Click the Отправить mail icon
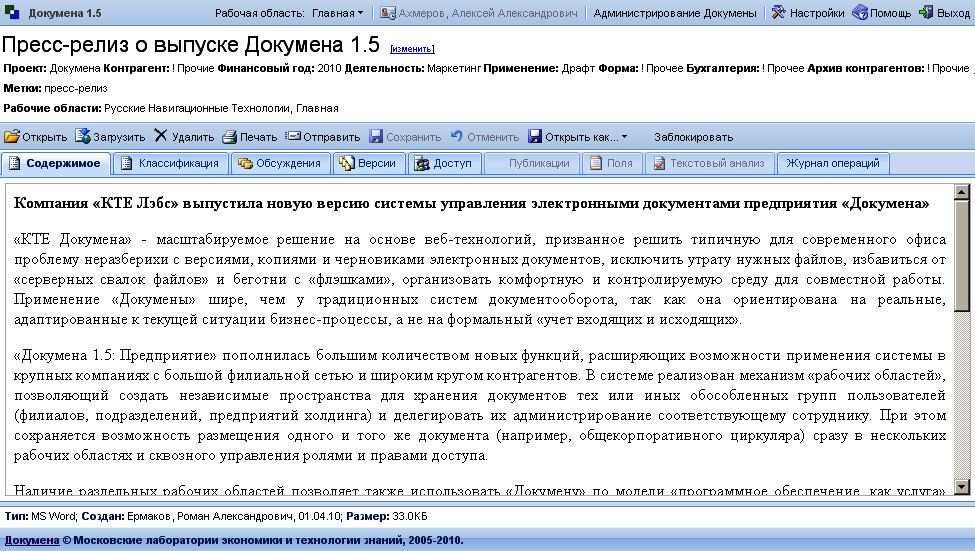 293,136
